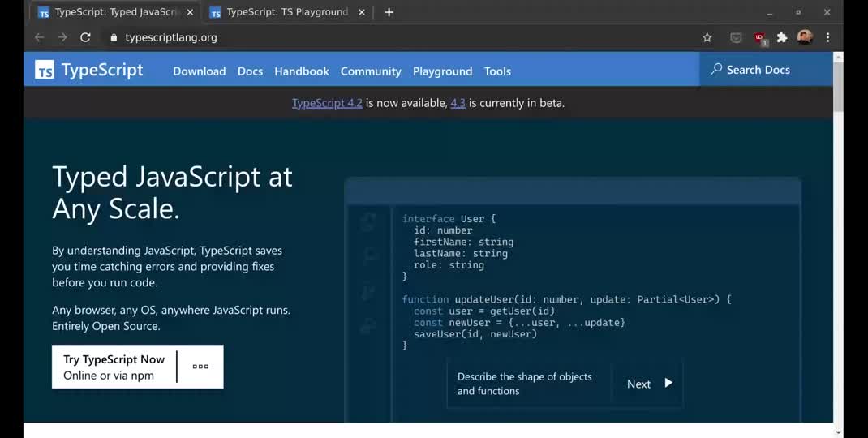Click 'function updateUser' code line

(x=566, y=299)
